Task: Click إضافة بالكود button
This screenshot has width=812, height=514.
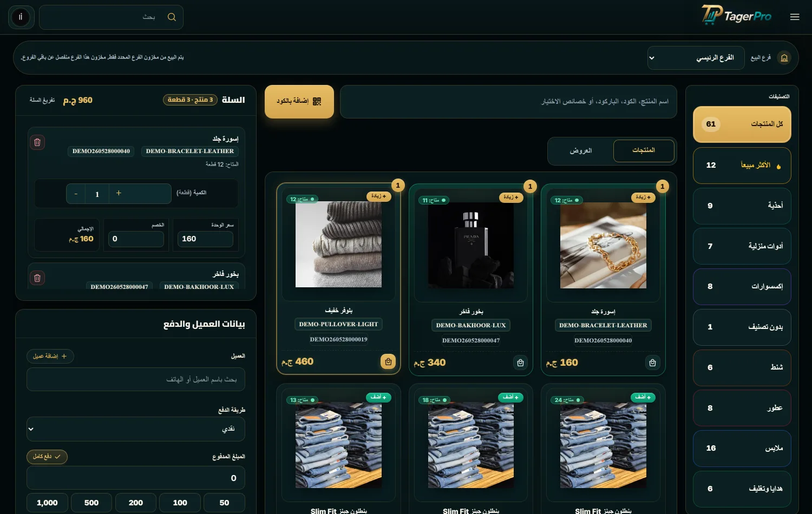Action: [x=299, y=101]
